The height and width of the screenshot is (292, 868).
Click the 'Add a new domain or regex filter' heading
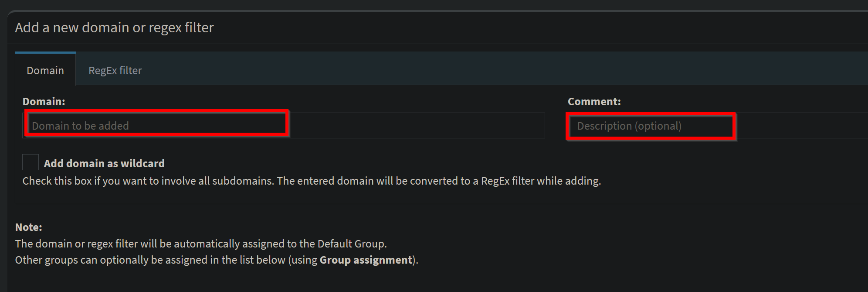114,27
